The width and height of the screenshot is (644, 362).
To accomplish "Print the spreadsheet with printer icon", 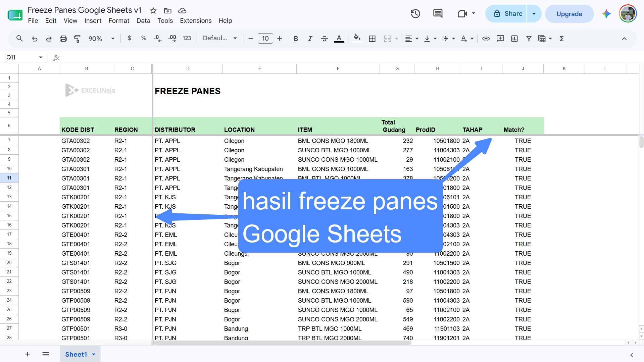I will (x=63, y=39).
